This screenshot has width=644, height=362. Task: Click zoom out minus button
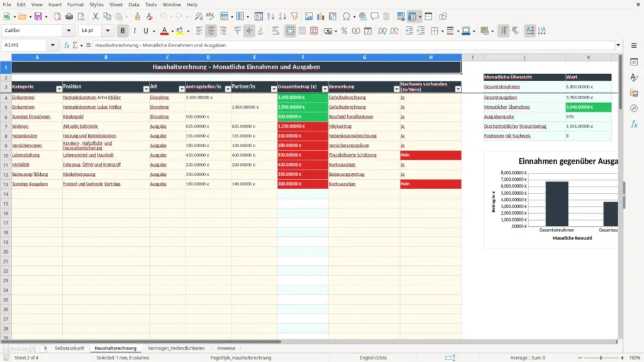click(580, 358)
